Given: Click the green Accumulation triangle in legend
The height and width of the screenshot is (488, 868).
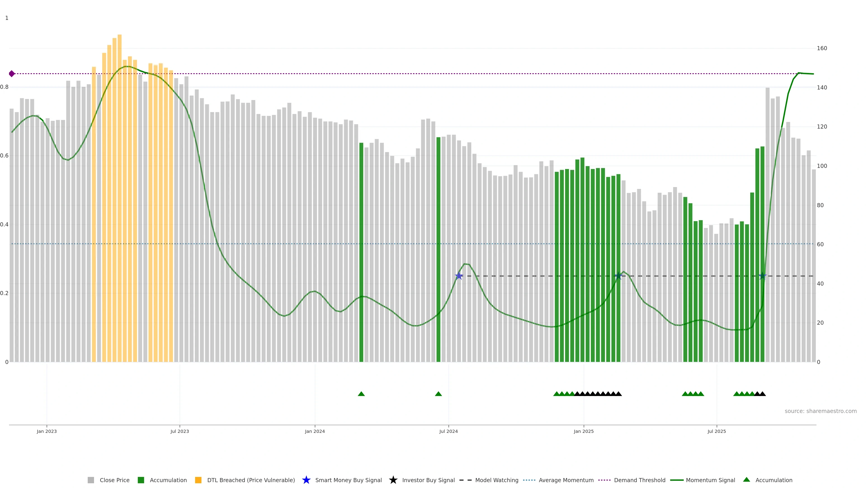Looking at the screenshot, I should [x=746, y=480].
